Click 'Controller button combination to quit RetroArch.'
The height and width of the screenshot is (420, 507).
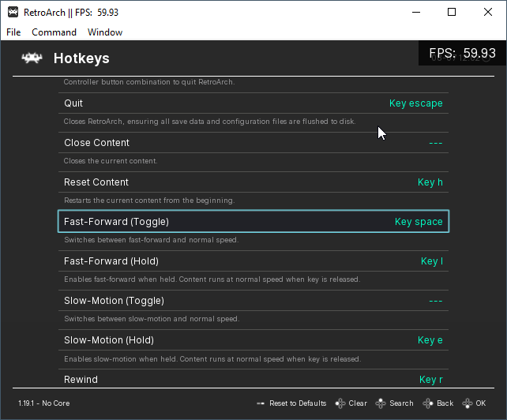click(x=149, y=82)
